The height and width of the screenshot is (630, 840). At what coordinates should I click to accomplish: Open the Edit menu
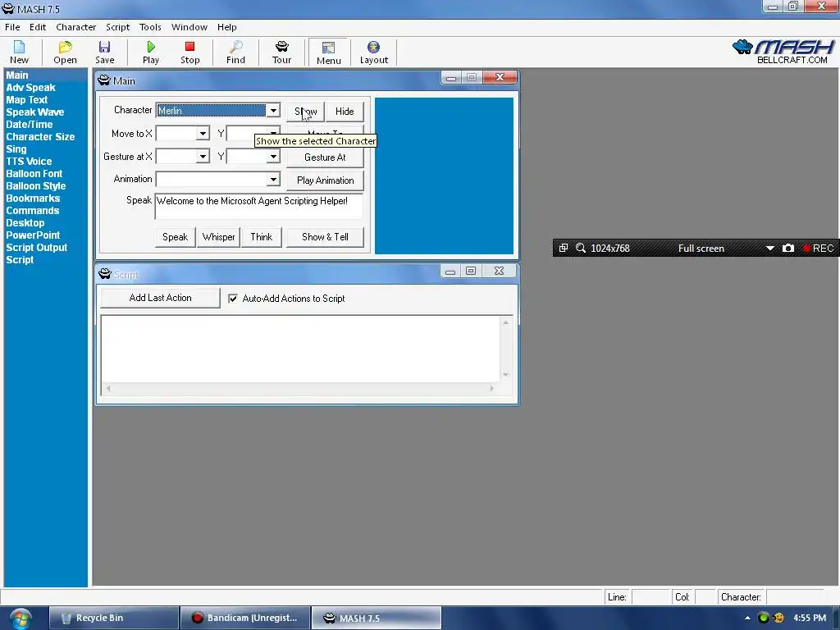[38, 27]
